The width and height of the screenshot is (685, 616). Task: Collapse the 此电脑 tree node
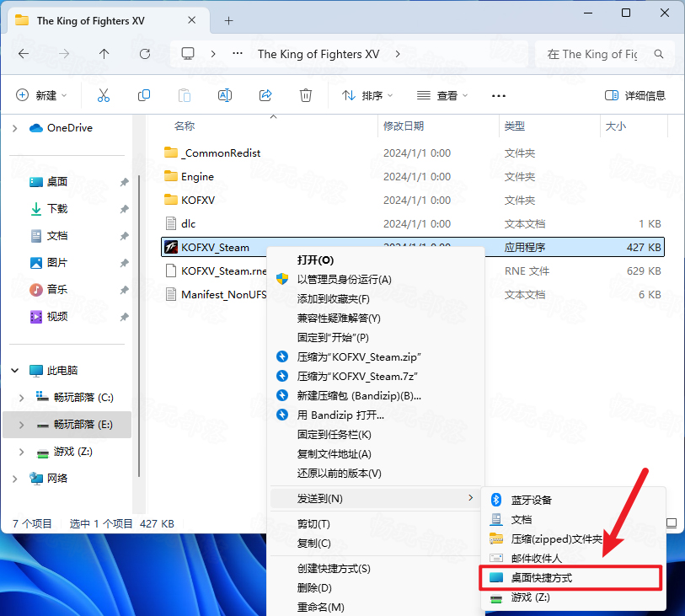15,371
